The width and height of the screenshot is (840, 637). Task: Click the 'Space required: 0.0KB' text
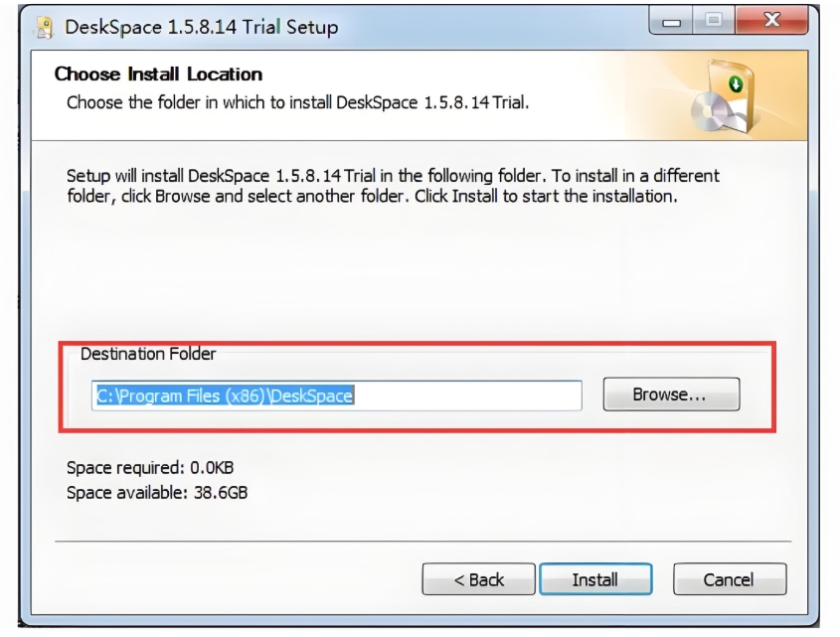150,467
